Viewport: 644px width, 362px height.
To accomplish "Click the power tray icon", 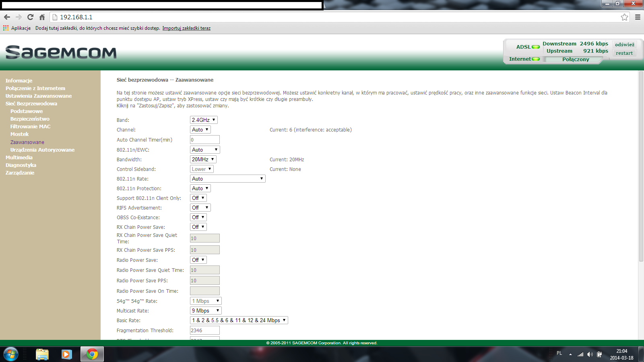I will (x=600, y=354).
